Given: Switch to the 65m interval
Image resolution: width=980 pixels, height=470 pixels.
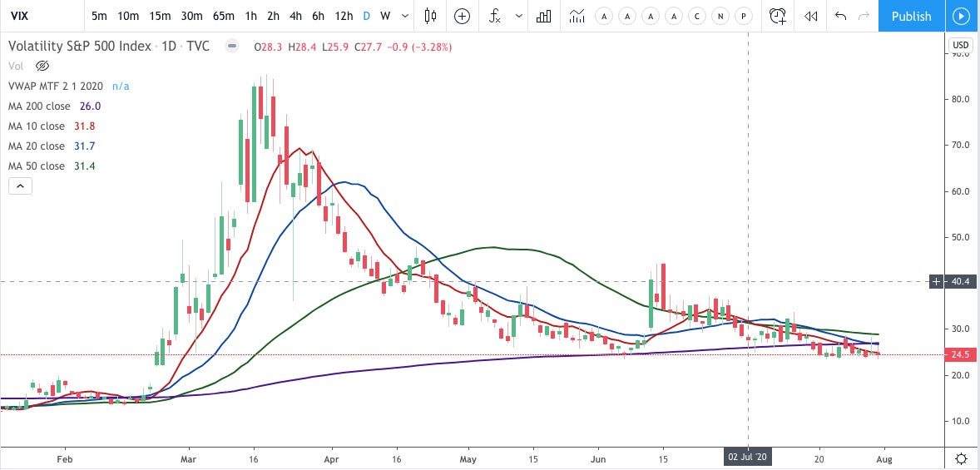Looking at the screenshot, I should [224, 17].
